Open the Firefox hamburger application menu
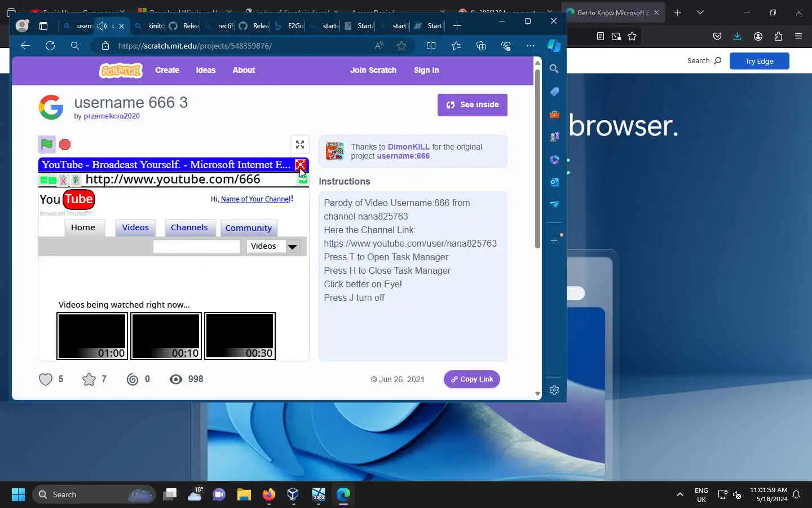This screenshot has height=508, width=812. [798, 36]
